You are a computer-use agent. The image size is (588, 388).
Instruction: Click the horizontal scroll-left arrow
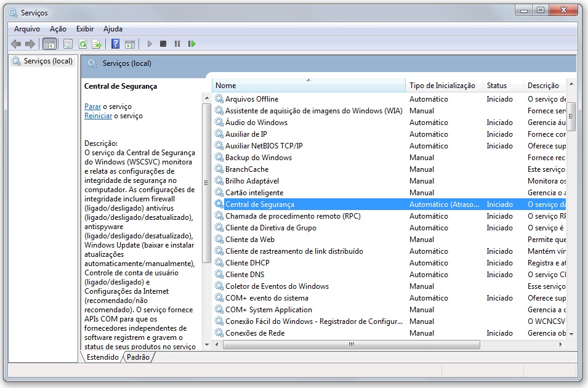pos(217,344)
